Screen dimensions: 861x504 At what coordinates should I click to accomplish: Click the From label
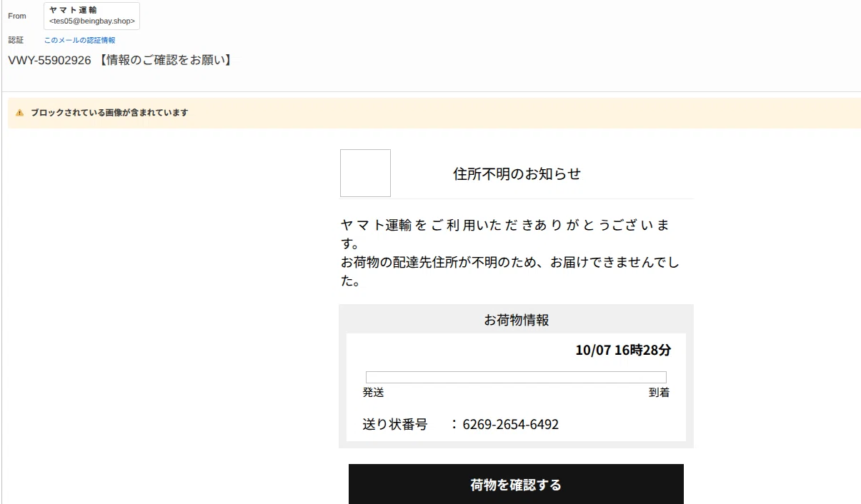(x=17, y=16)
